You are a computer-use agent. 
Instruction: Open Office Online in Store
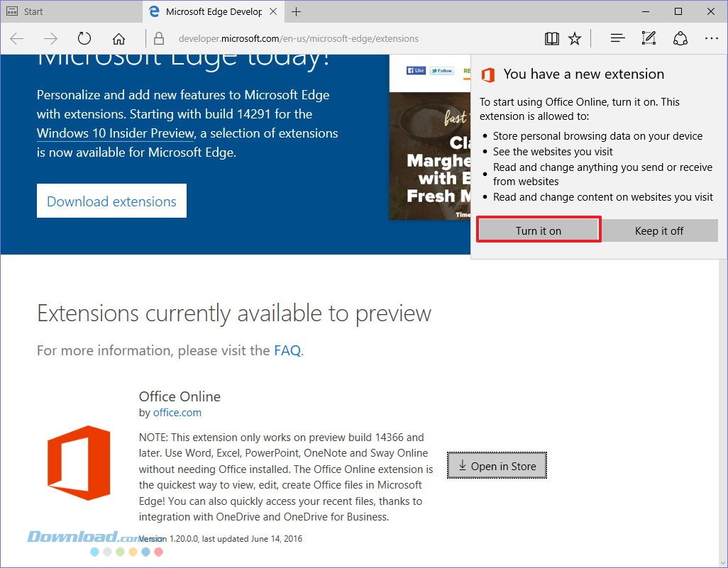[497, 466]
